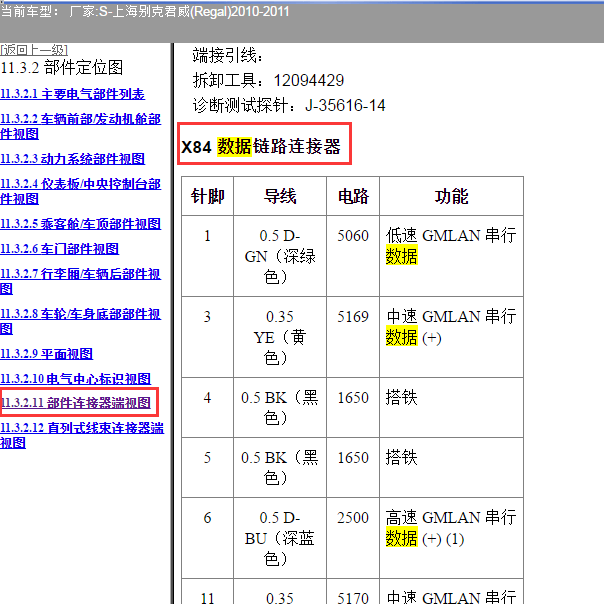Image resolution: width=604 pixels, height=604 pixels.
Task: Click 高速 GMLAN 串行数据 (+) (1) cell
Action: coord(451,538)
